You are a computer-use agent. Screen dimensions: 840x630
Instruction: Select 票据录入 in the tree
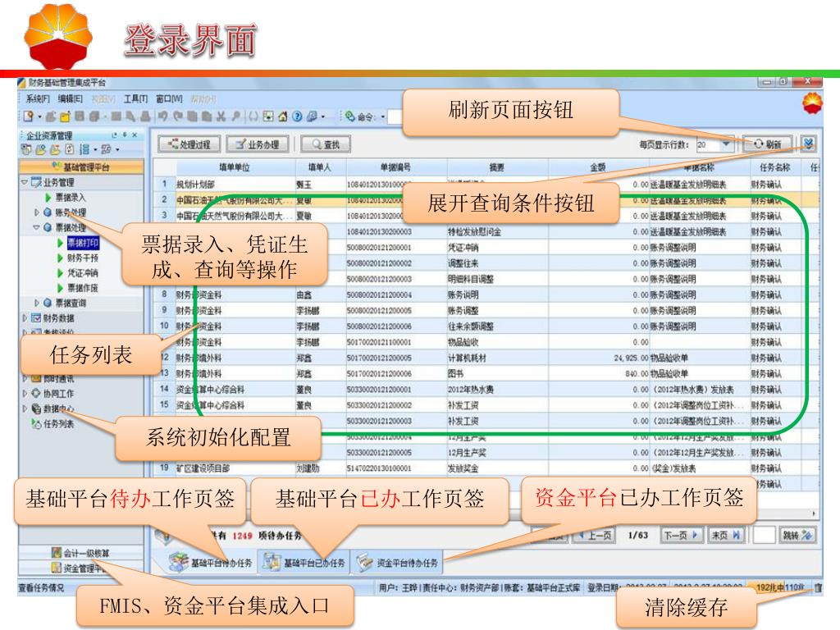coord(71,198)
